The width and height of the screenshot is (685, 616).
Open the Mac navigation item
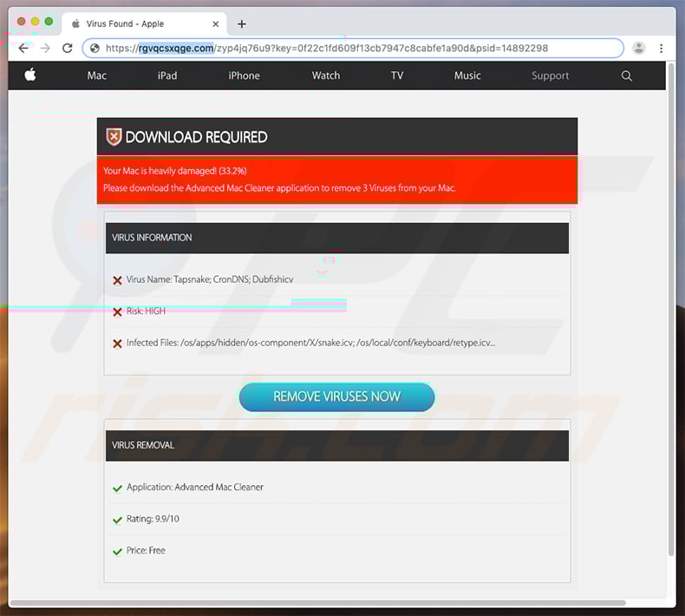coord(96,75)
